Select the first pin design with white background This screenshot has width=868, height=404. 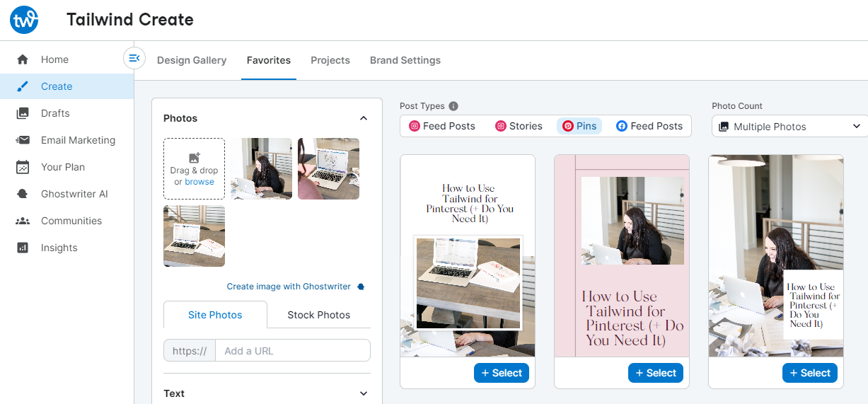coord(502,373)
